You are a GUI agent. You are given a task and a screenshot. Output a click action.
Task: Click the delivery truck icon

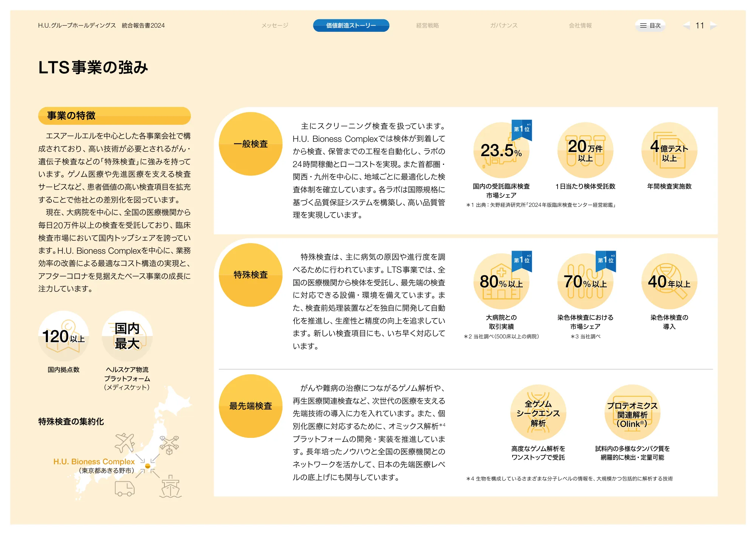click(124, 488)
